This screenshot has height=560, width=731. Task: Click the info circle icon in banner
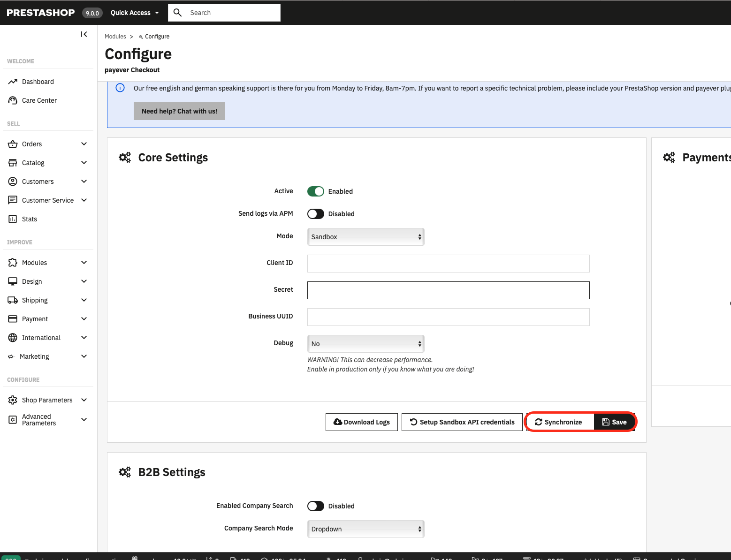click(120, 88)
